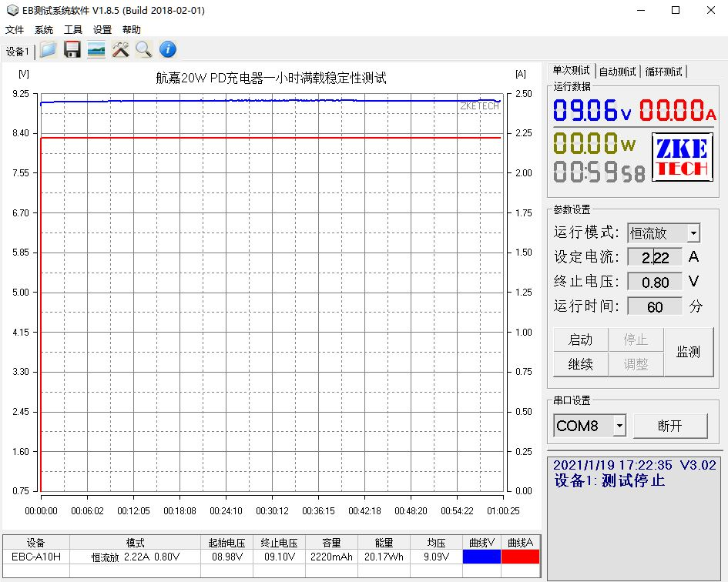Viewport: 728px width, 582px height.
Task: Click the 调整 button
Action: point(636,364)
